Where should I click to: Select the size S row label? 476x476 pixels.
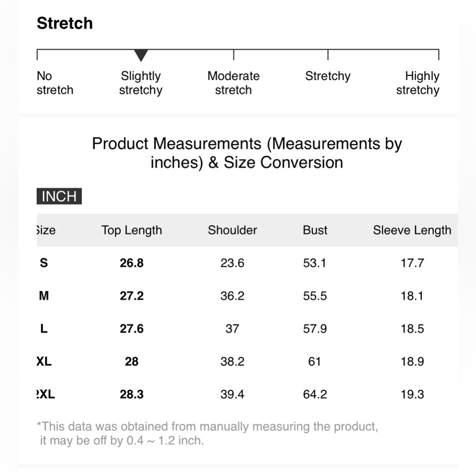pyautogui.click(x=44, y=263)
